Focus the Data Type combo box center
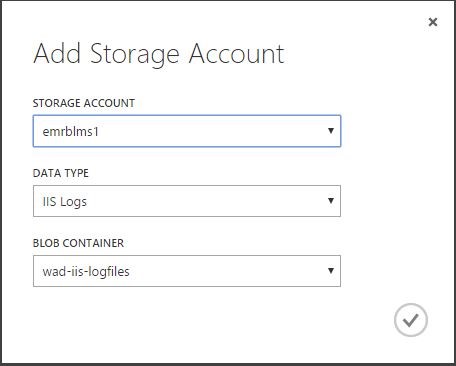456x366 pixels. click(187, 201)
